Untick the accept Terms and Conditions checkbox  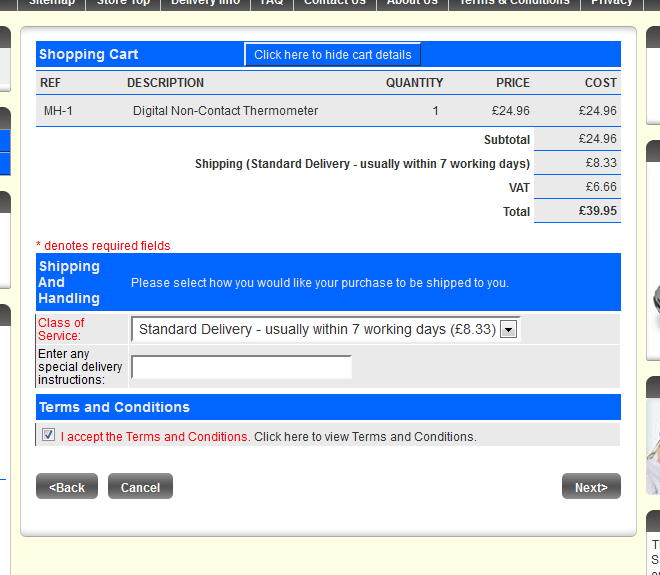[x=48, y=436]
